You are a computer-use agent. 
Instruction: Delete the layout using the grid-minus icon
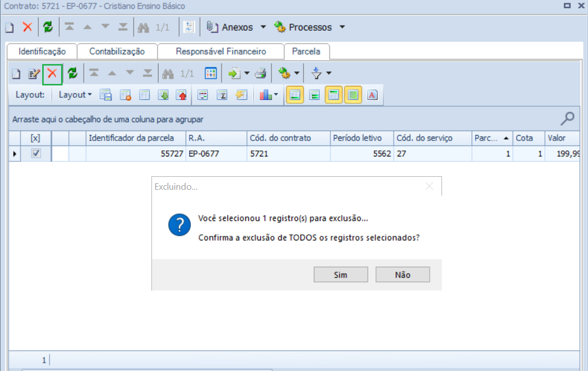[x=125, y=95]
